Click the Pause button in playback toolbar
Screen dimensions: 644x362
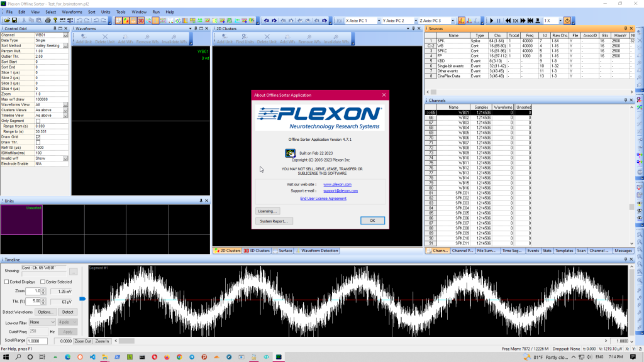coord(499,20)
